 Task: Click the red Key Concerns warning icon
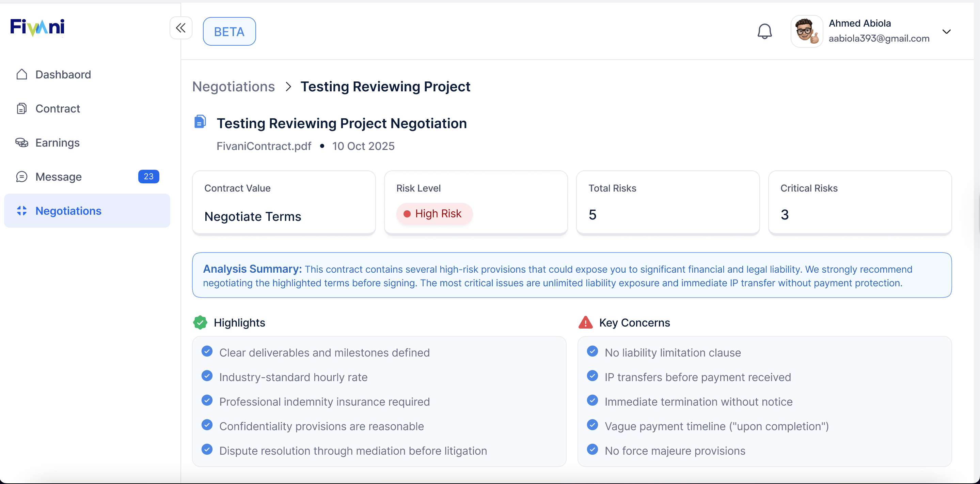tap(585, 322)
